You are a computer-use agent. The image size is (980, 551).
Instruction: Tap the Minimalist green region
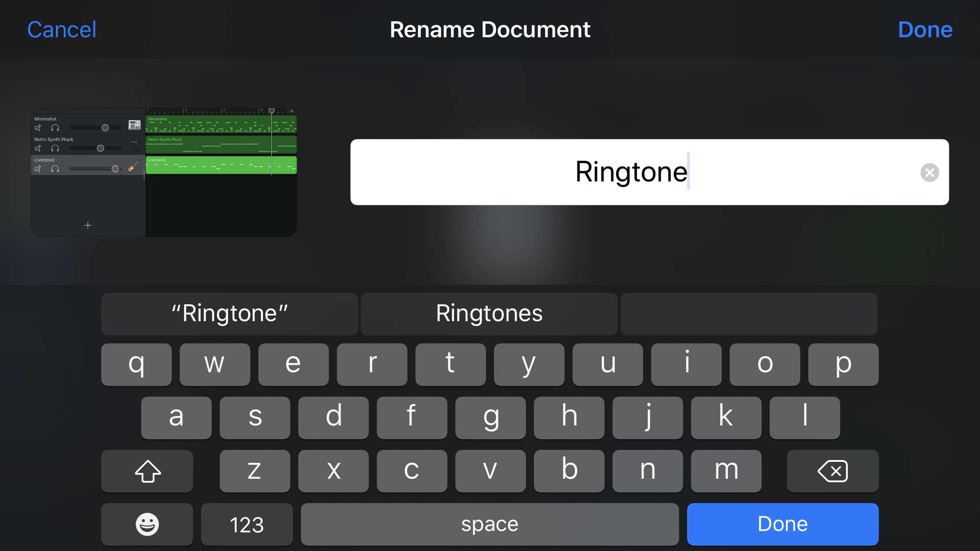221,124
